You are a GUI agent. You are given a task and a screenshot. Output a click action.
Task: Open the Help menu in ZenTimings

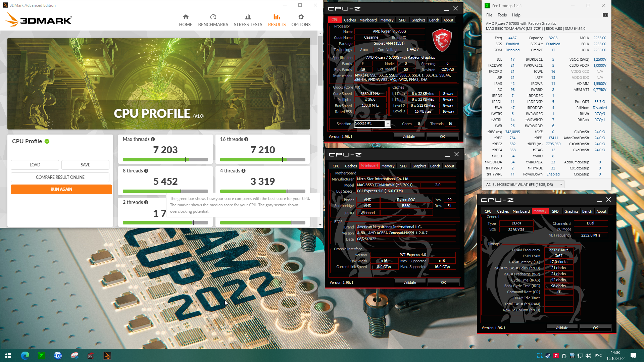pyautogui.click(x=516, y=15)
